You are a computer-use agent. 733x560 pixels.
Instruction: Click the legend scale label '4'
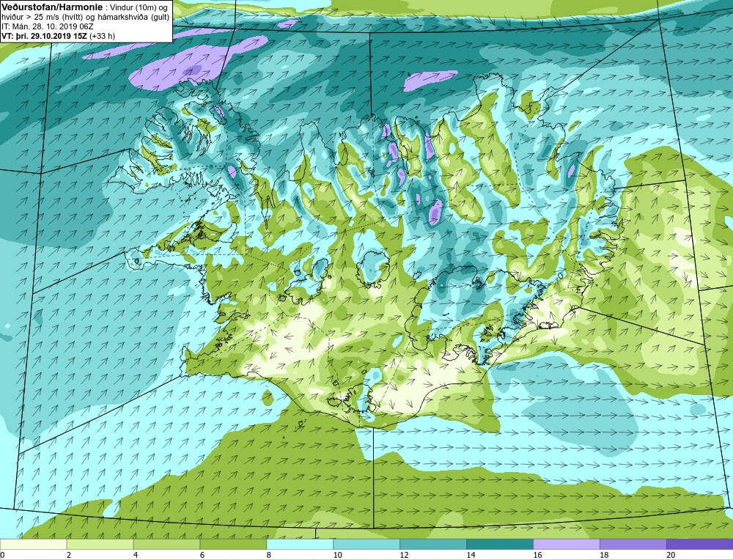pyautogui.click(x=136, y=555)
